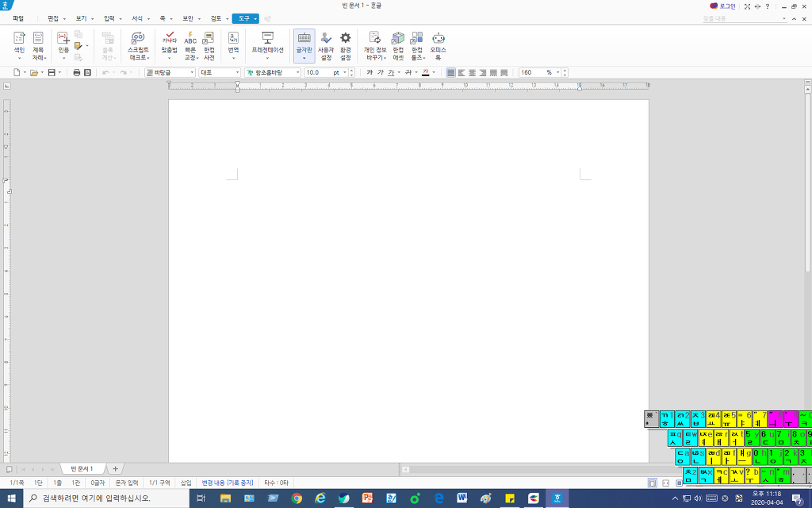The height and width of the screenshot is (508, 812).
Task: Click the 한컴 사전 dictionary icon
Action: (209, 43)
